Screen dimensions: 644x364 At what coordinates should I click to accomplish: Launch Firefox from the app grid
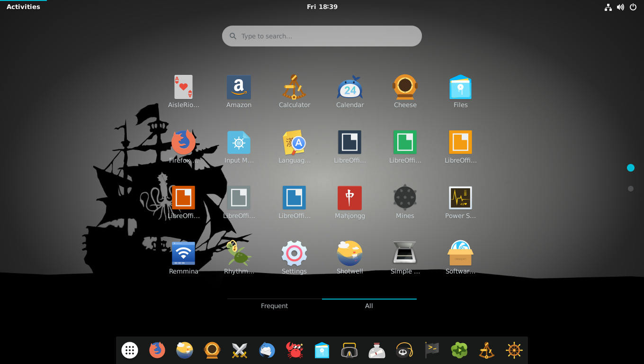point(184,147)
